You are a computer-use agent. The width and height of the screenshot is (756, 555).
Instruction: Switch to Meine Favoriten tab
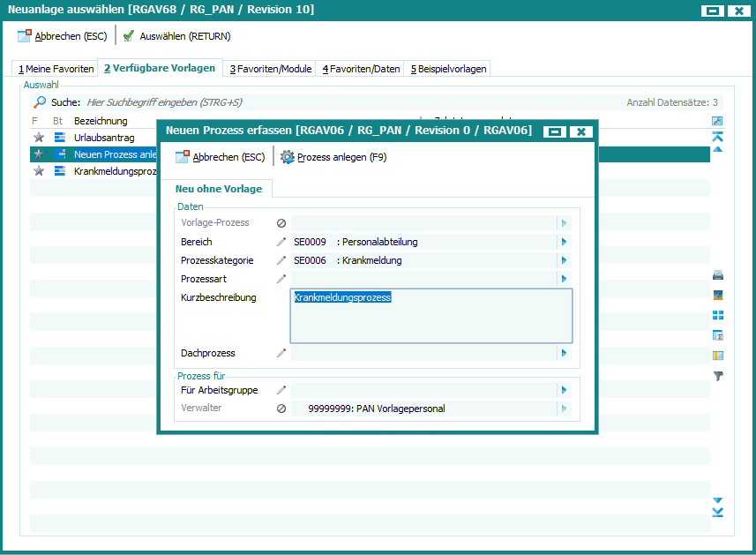56,69
